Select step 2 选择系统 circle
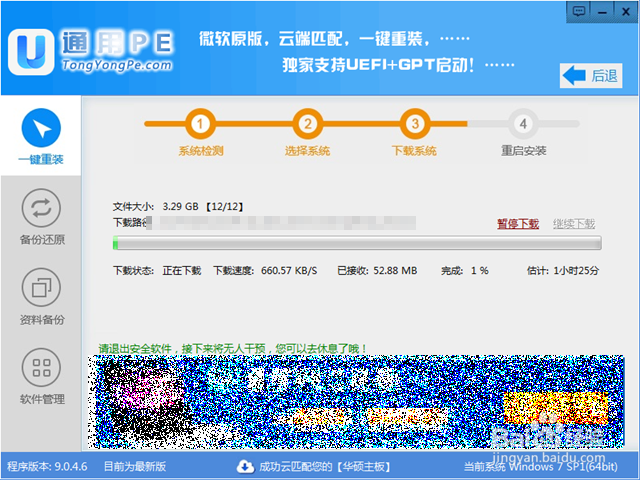The image size is (640, 480). [x=308, y=124]
